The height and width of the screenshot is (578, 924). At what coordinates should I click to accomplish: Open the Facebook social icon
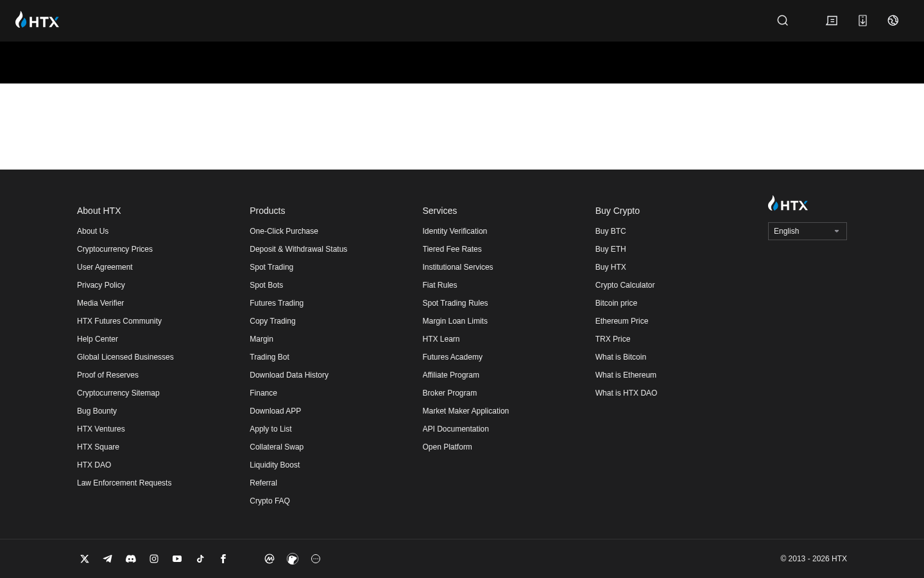(x=223, y=559)
